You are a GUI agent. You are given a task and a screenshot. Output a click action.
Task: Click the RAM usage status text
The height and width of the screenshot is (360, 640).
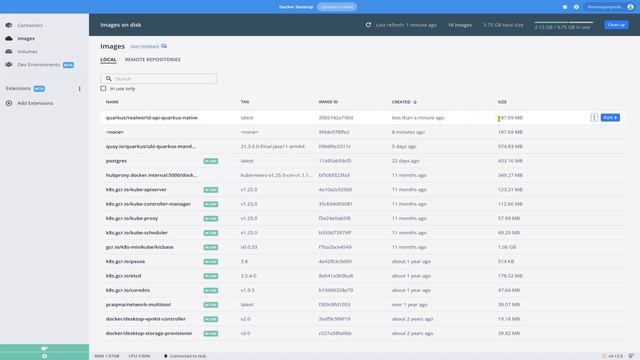pyautogui.click(x=107, y=356)
